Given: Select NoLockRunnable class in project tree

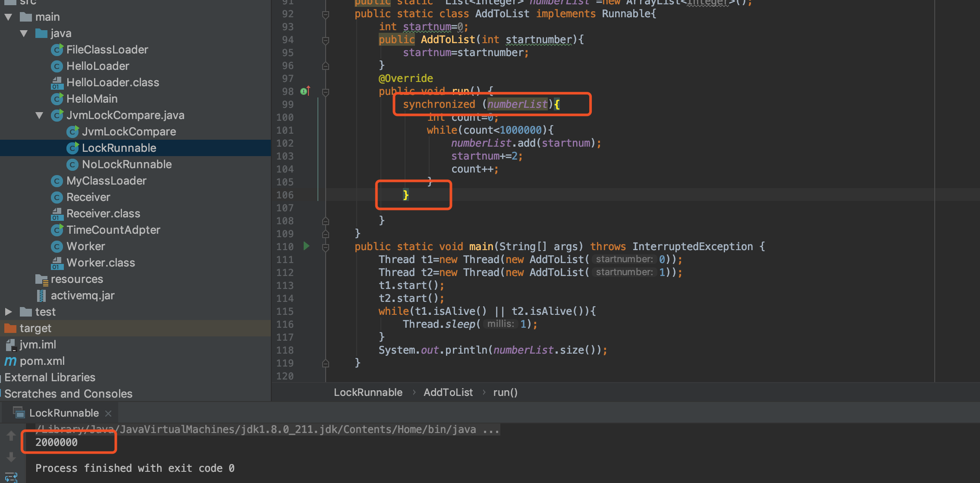Looking at the screenshot, I should click(x=126, y=164).
